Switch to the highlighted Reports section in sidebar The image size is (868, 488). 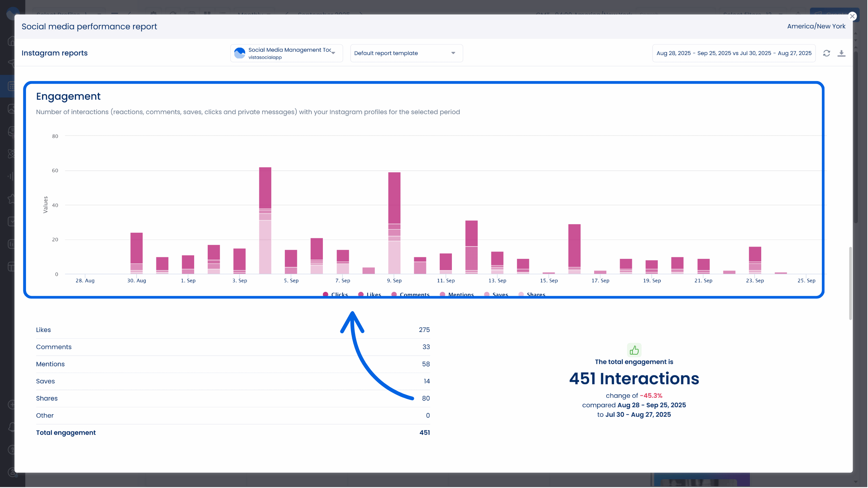click(11, 86)
